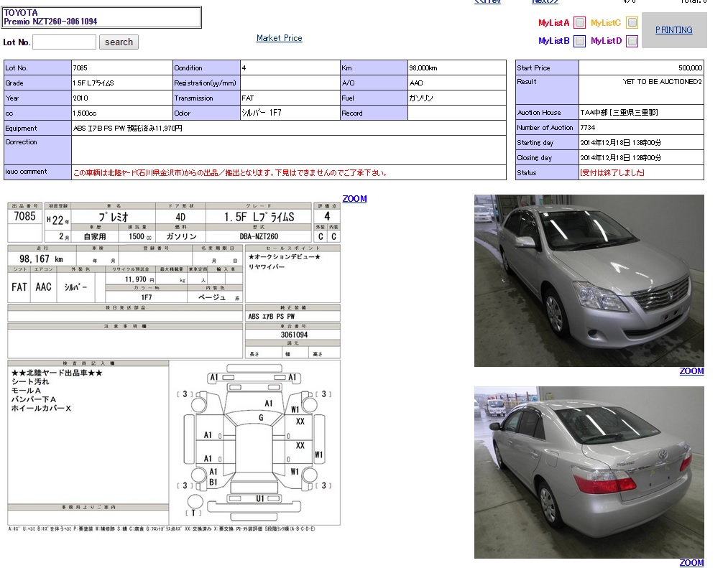The height and width of the screenshot is (568, 728).
Task: Click the red Status closed message
Action: point(612,173)
